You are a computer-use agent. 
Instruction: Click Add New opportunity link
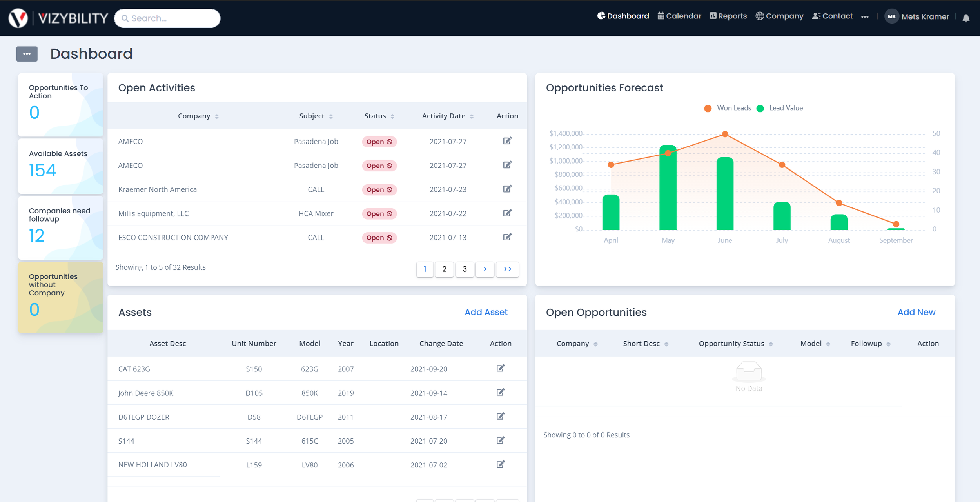[916, 312]
